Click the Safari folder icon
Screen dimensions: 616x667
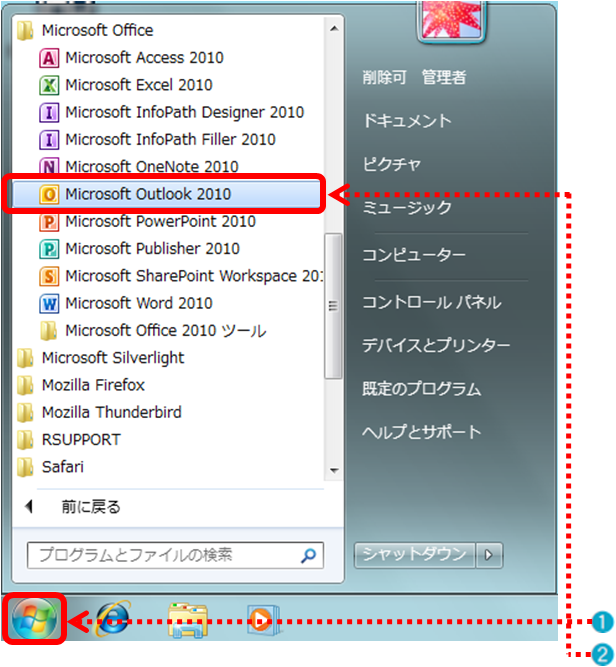tap(26, 467)
